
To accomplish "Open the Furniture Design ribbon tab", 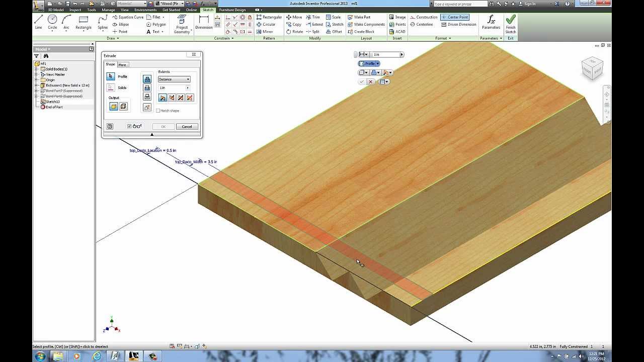I will (x=232, y=10).
